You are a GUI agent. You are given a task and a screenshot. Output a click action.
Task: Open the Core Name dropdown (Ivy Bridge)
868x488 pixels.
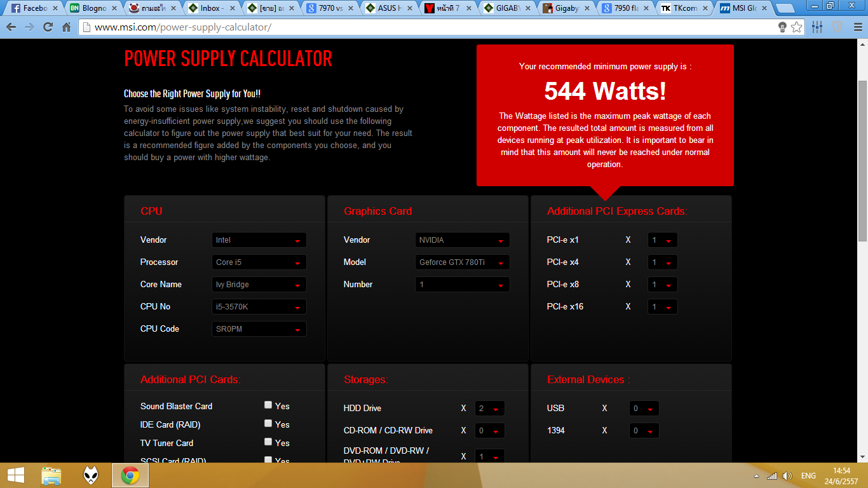(259, 285)
